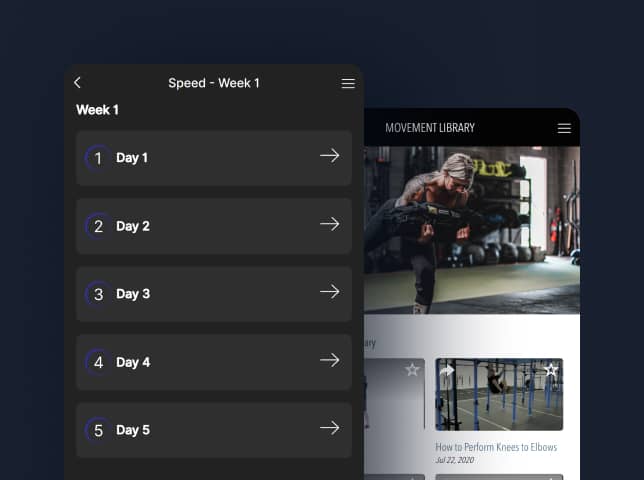Tap the arrow icon for Day 2
The height and width of the screenshot is (480, 644).
click(x=329, y=224)
